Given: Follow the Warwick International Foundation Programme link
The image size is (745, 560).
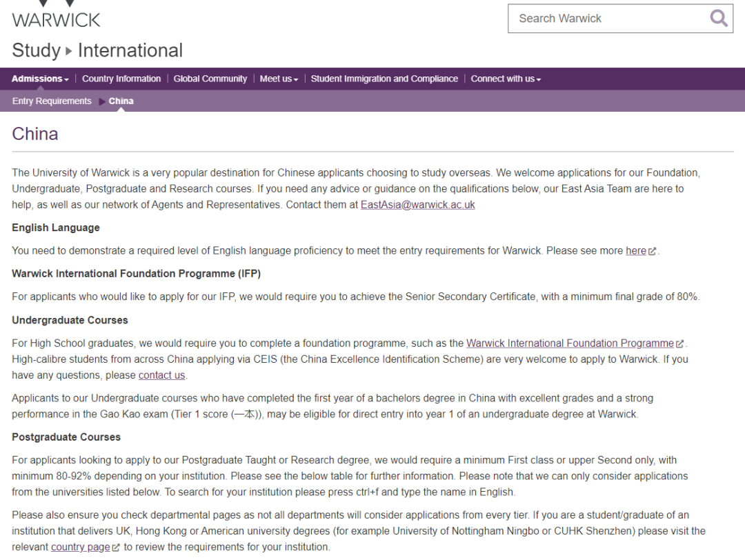Looking at the screenshot, I should tap(570, 343).
